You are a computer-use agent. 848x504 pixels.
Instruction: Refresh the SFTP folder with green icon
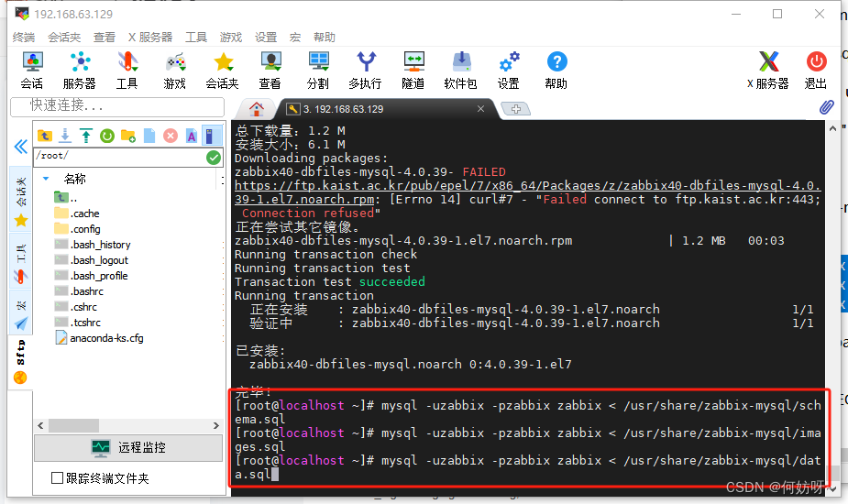(x=107, y=136)
